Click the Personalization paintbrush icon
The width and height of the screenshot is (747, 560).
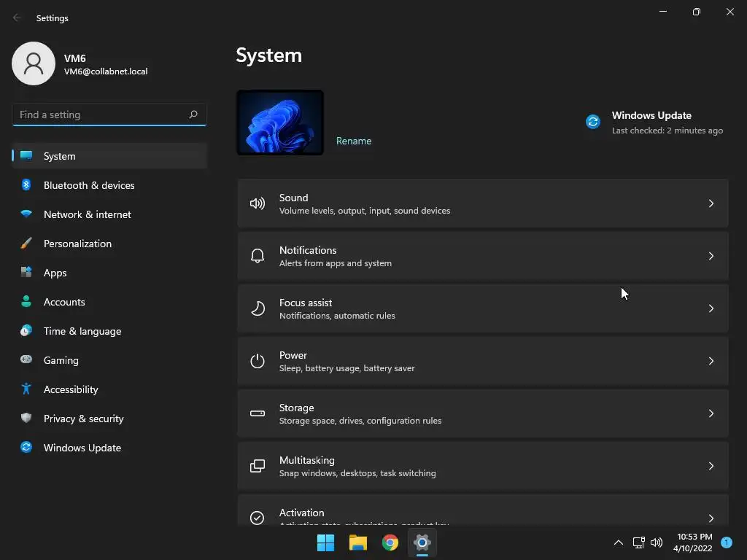click(x=26, y=244)
